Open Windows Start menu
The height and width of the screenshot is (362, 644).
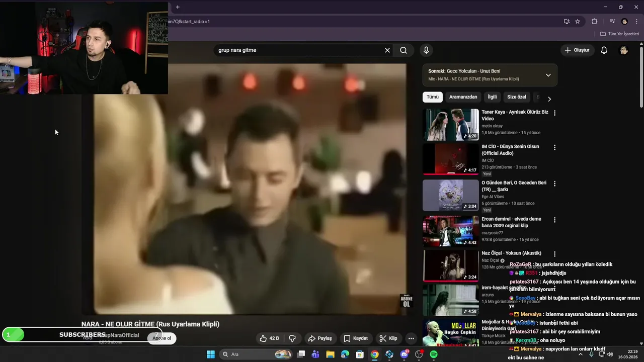click(x=211, y=354)
